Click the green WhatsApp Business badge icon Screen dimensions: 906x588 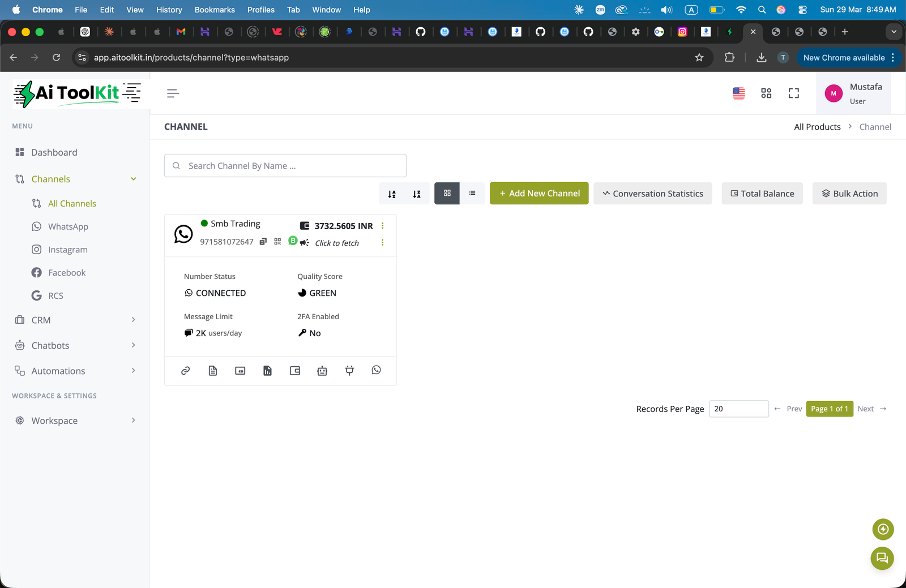coord(292,241)
